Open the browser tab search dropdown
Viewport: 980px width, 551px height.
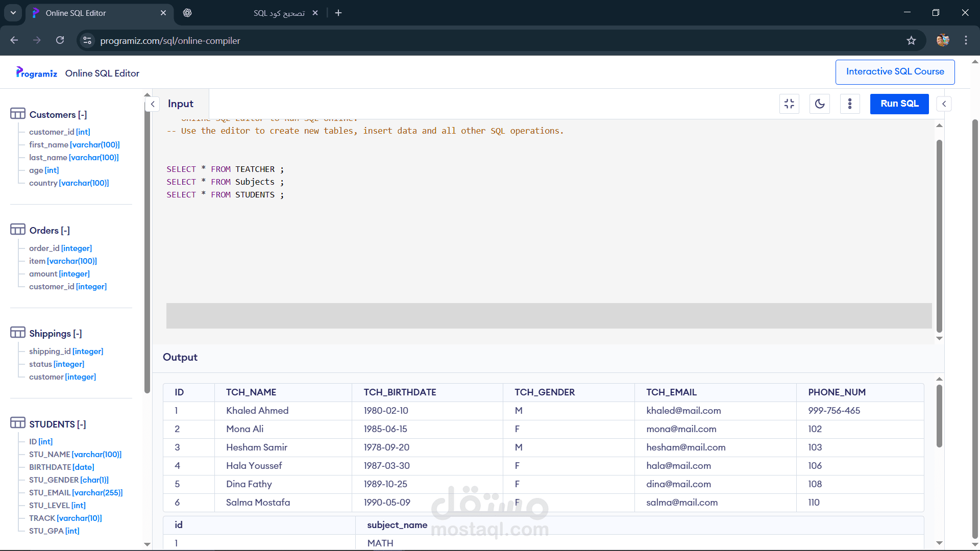[13, 13]
